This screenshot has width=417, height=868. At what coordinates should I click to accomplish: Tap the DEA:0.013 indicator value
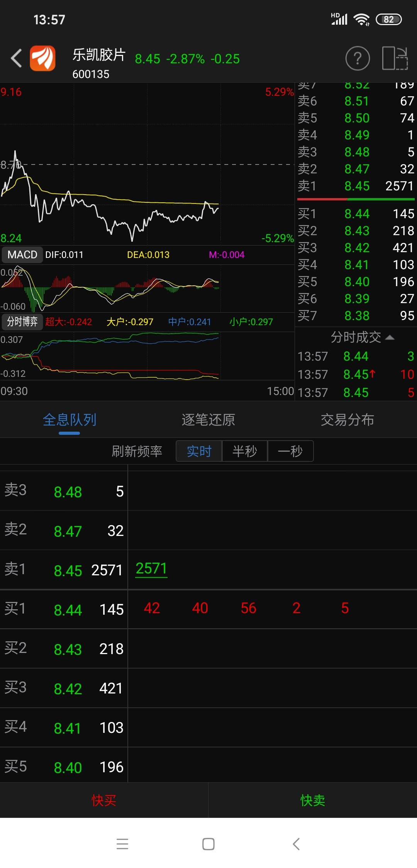[x=148, y=255]
